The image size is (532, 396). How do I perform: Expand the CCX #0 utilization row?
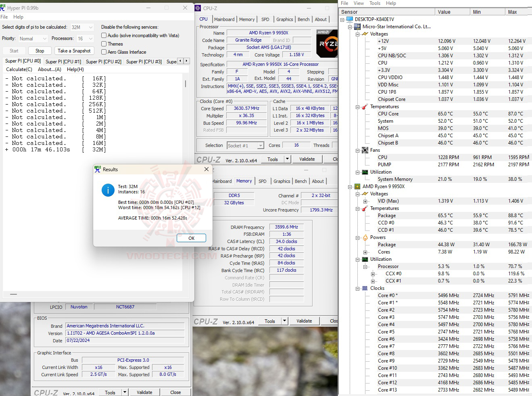point(373,274)
